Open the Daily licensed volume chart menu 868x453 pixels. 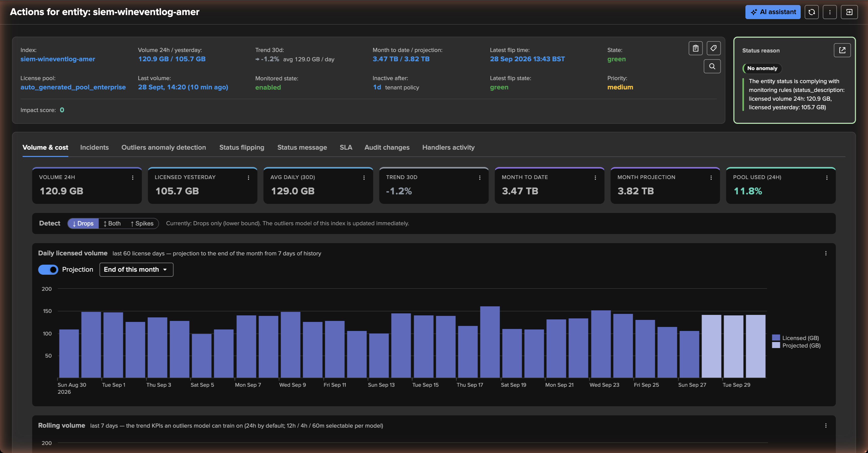point(826,253)
